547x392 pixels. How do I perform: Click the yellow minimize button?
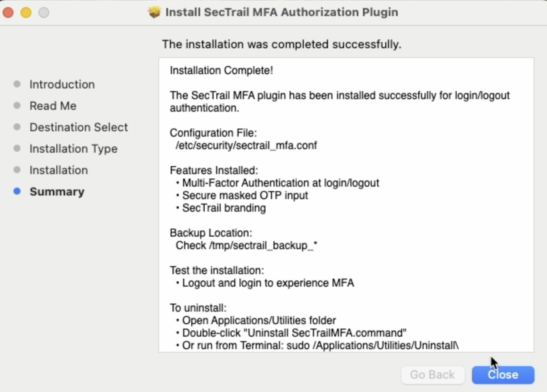pos(26,13)
